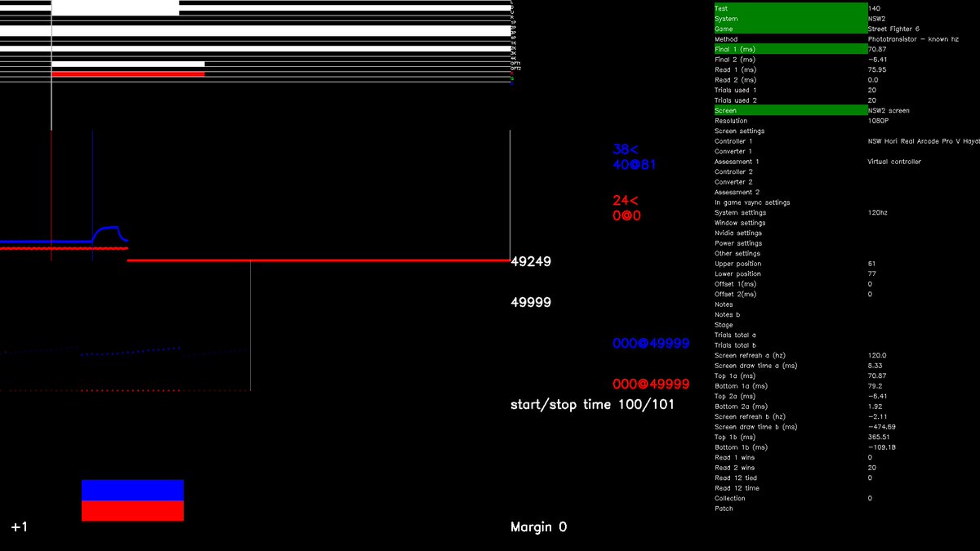Click the NSW Hori Real Arcade Pro controller value
This screenshot has height=551, width=980.
(924, 141)
